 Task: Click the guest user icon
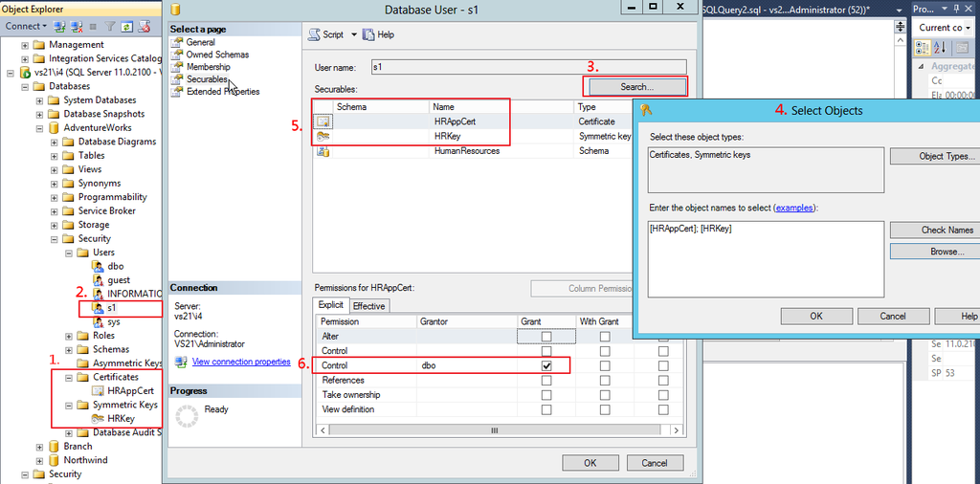tap(98, 280)
